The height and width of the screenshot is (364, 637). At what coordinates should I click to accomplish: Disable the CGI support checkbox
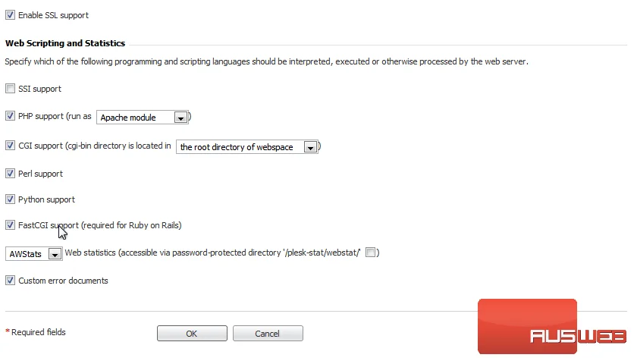pos(10,146)
